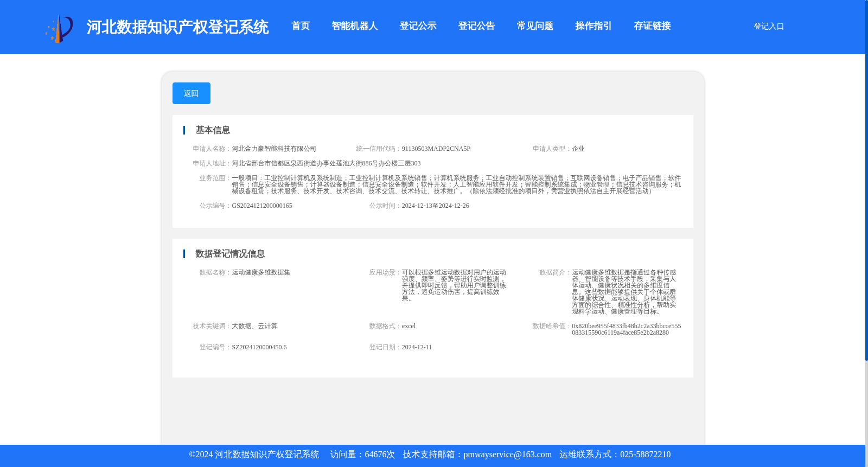Select the data hash value text
Viewport: 868px width, 467px height.
coord(626,329)
